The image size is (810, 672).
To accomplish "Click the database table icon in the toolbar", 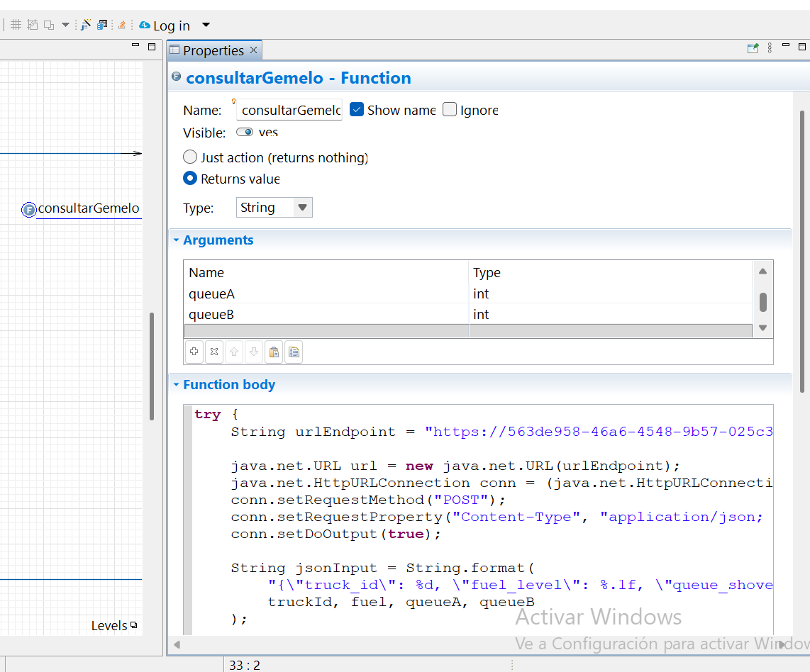I will (102, 25).
